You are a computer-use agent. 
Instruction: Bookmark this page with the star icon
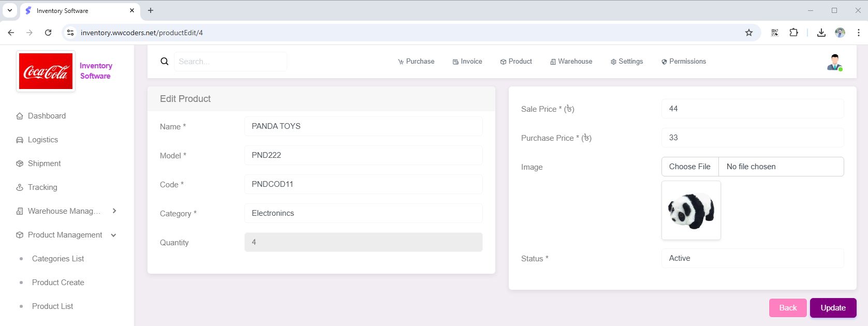click(x=748, y=33)
